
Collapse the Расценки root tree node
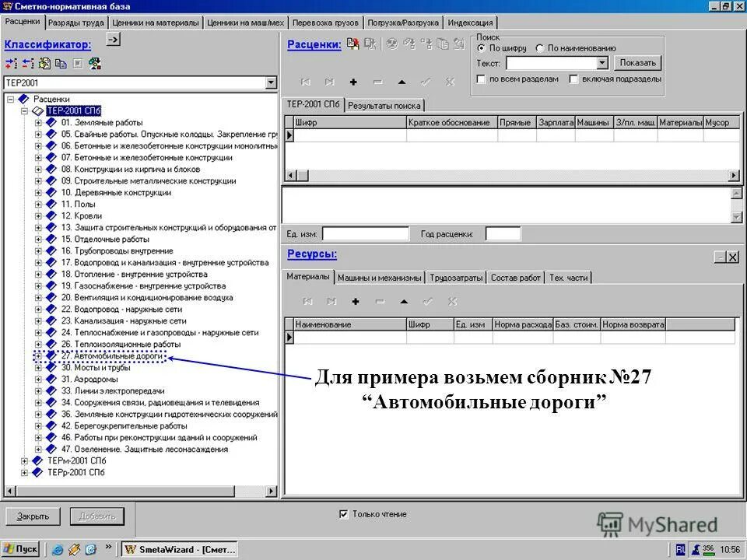10,100
